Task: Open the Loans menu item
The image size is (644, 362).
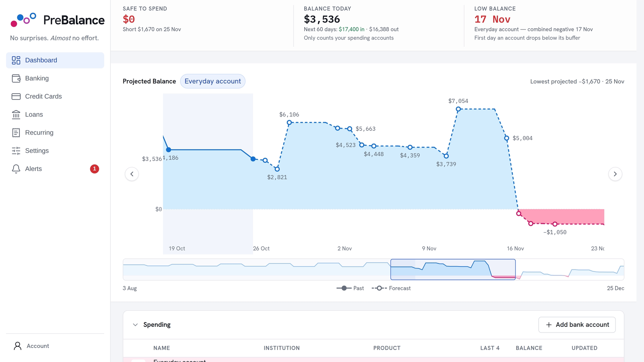Action: point(55,115)
